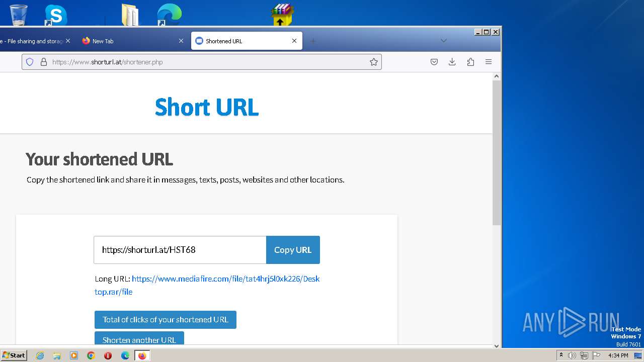Launch Internet Explorer from the taskbar
Image resolution: width=644 pixels, height=362 pixels.
(x=40, y=355)
